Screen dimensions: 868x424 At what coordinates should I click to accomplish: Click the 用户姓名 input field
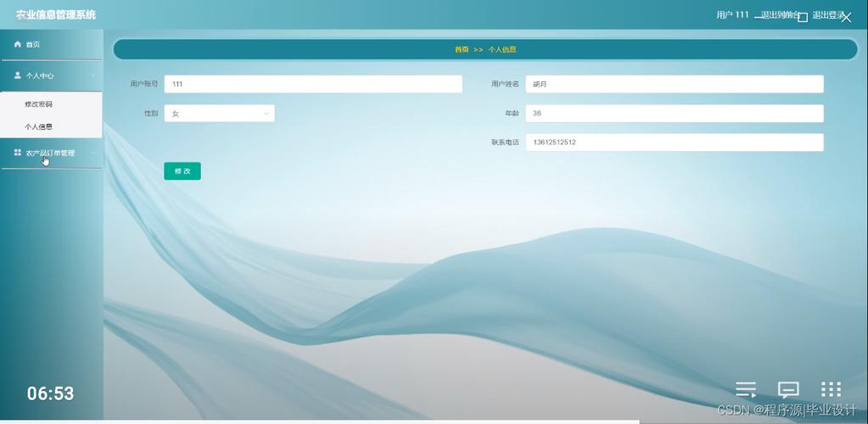(x=674, y=84)
